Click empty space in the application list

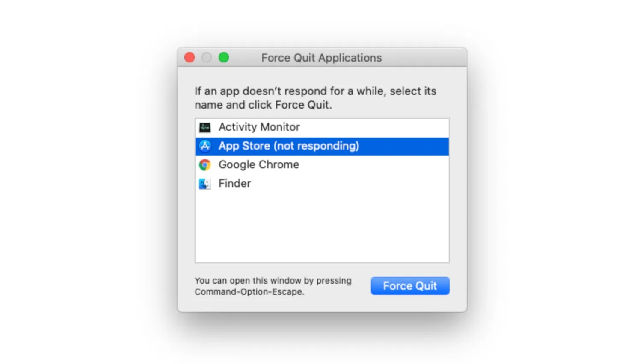[x=322, y=226]
